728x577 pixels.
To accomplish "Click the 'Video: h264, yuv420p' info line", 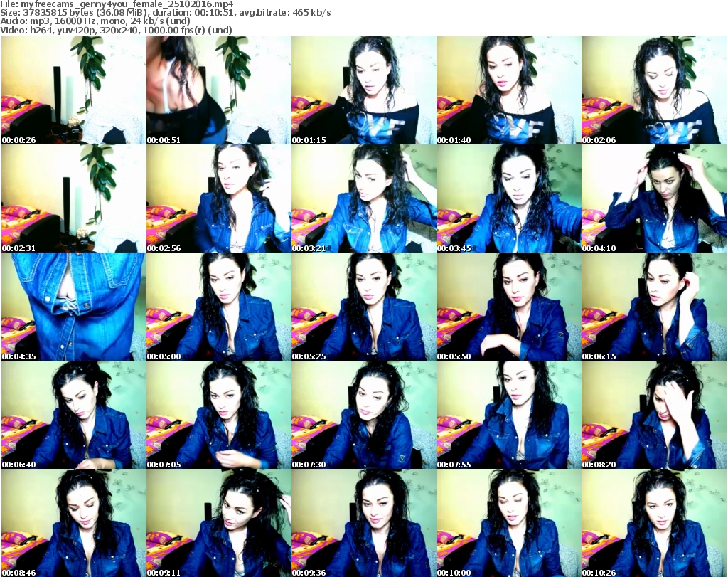I will pyautogui.click(x=116, y=30).
